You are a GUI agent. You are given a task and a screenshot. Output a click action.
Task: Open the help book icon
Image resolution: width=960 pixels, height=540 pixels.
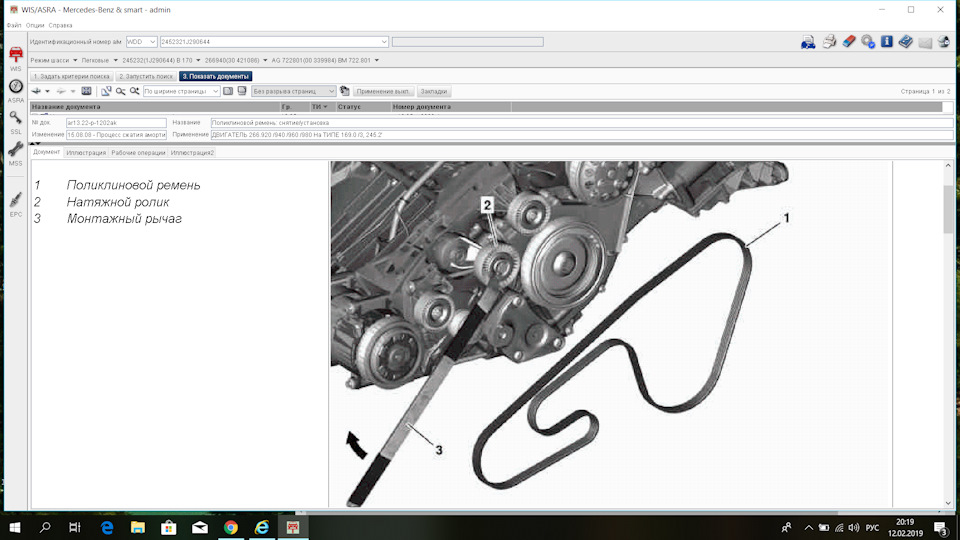click(x=906, y=42)
